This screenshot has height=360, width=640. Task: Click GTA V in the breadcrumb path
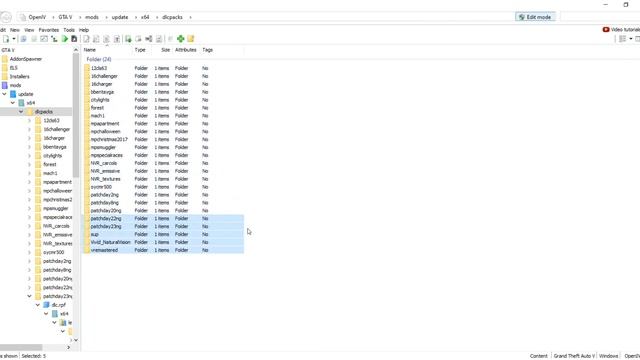coord(65,17)
